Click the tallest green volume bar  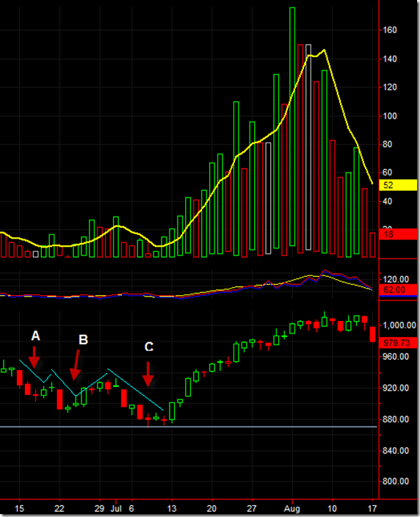coord(292,126)
